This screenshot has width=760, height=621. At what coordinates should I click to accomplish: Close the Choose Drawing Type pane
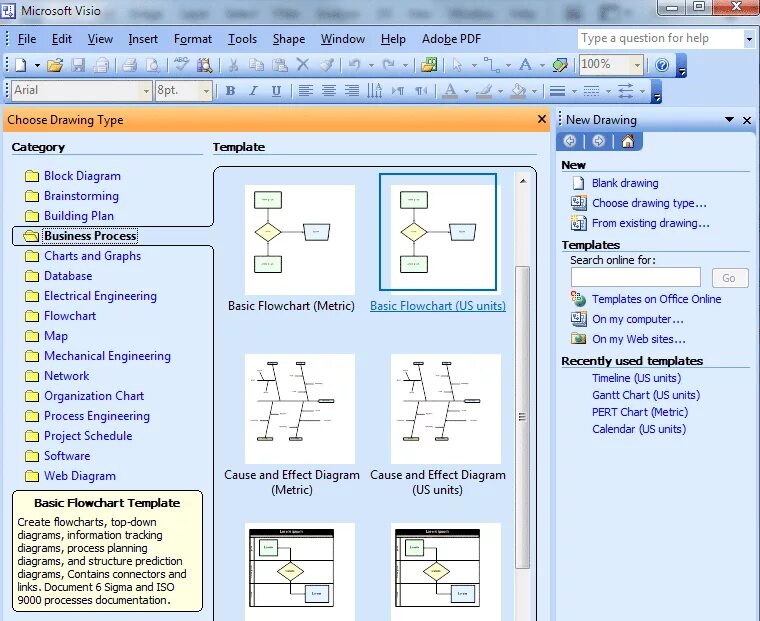click(542, 119)
